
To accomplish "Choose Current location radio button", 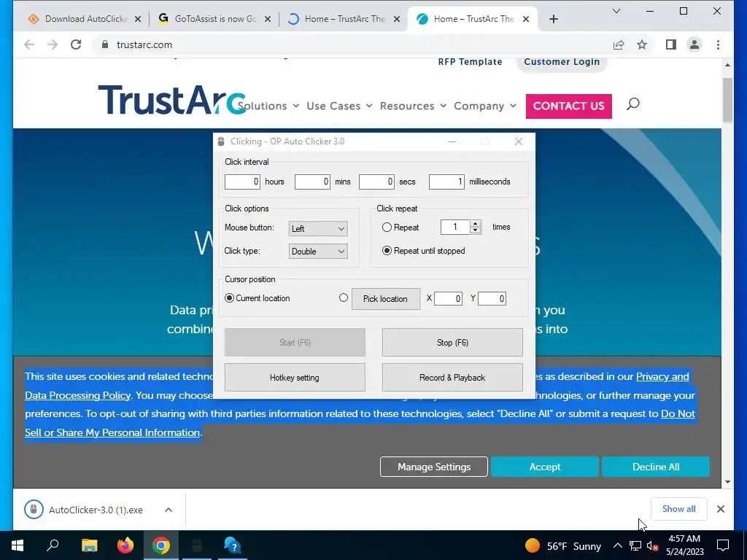I will click(x=229, y=298).
